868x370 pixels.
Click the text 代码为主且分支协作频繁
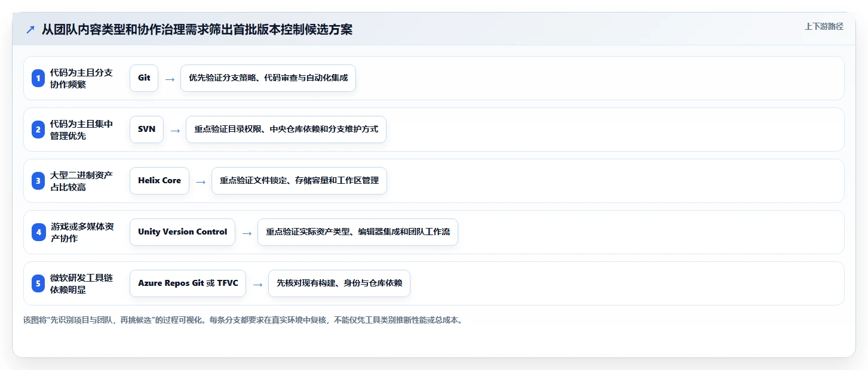(81, 78)
